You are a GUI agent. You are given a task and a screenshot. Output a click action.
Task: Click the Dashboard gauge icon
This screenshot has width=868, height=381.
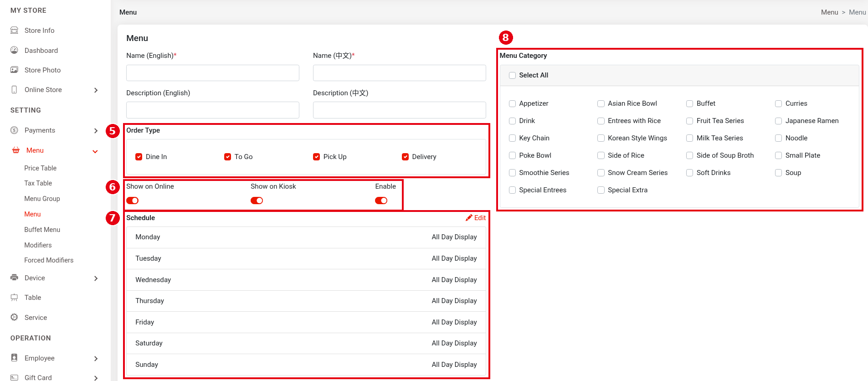15,50
